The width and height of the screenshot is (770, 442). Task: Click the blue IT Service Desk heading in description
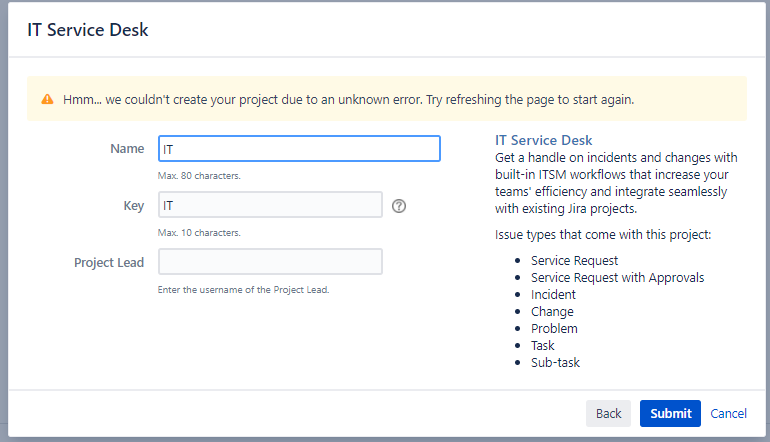point(544,140)
